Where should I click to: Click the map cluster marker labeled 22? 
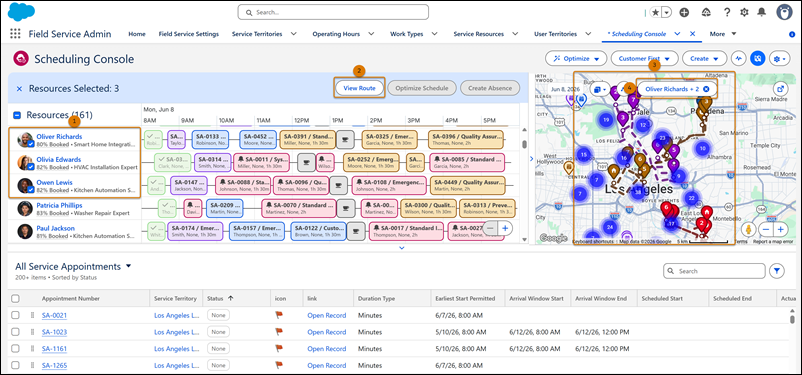692,198
